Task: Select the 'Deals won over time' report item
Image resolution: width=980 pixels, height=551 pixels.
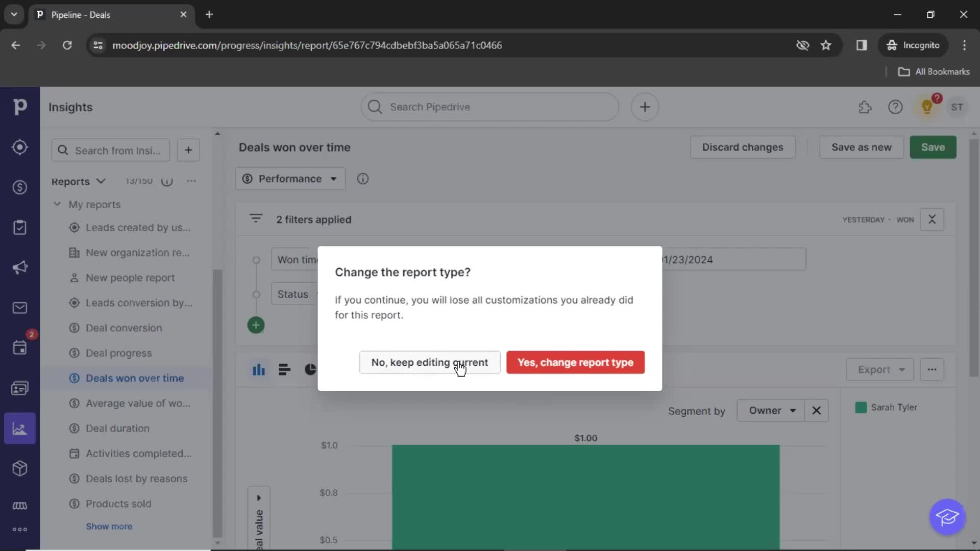Action: (135, 378)
